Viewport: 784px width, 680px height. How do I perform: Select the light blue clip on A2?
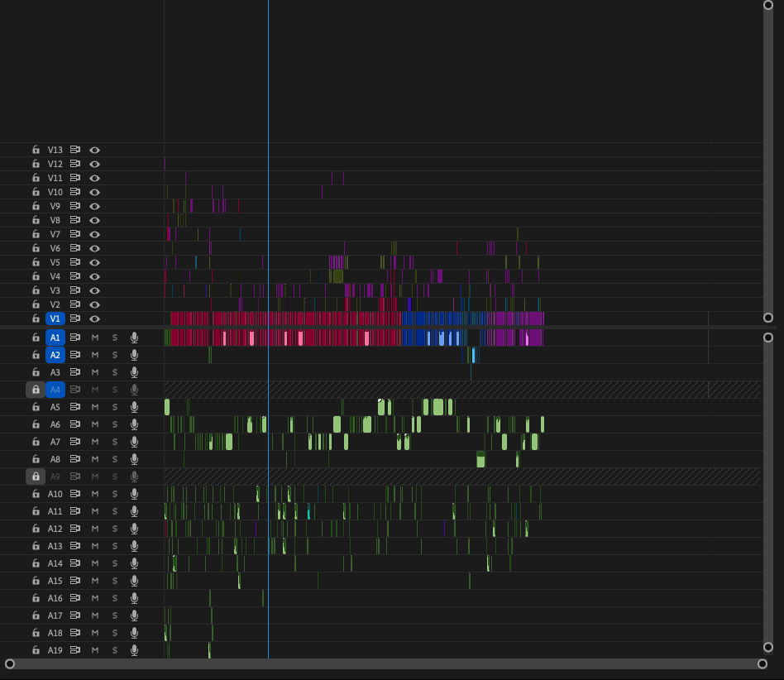tap(474, 355)
